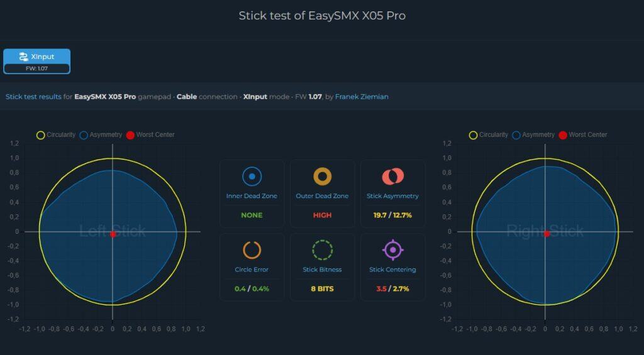644x355 pixels.
Task: Click the red center dot on Left Stick
Action: 113,234
